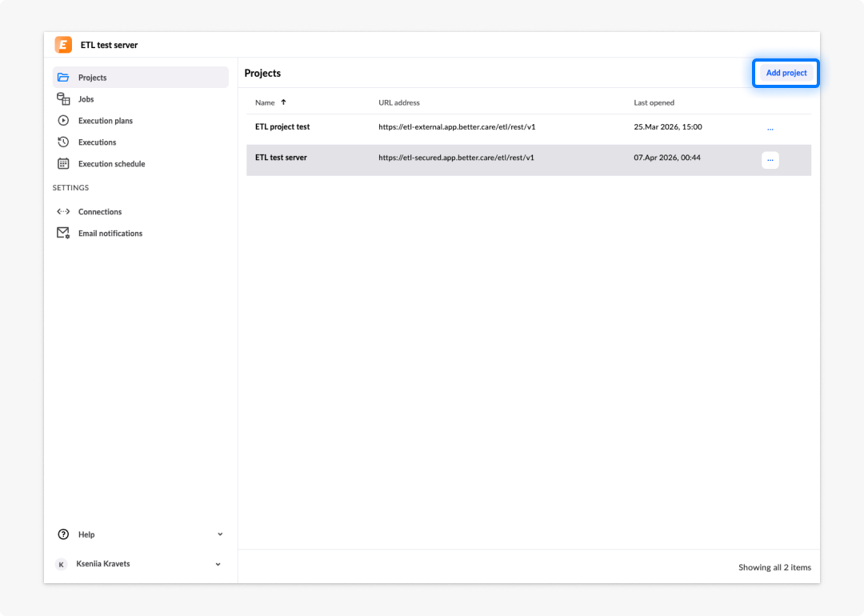The height and width of the screenshot is (616, 864).
Task: Click the Jobs database icon
Action: [63, 98]
